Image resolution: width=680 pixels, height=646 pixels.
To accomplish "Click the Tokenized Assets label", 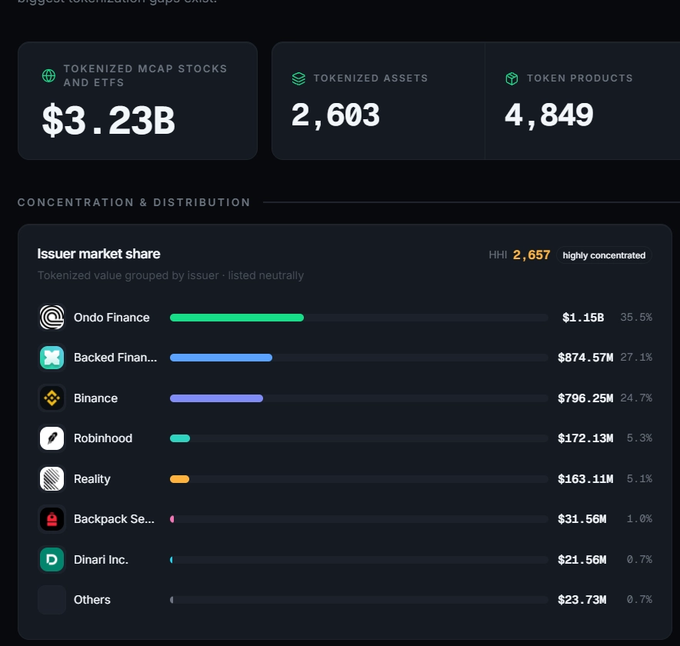I will (x=371, y=78).
